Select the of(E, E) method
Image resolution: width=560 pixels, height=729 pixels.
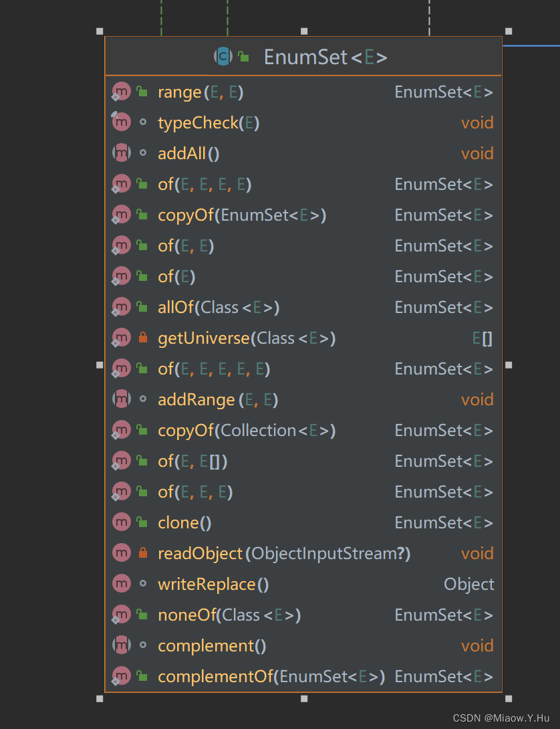[x=186, y=246]
